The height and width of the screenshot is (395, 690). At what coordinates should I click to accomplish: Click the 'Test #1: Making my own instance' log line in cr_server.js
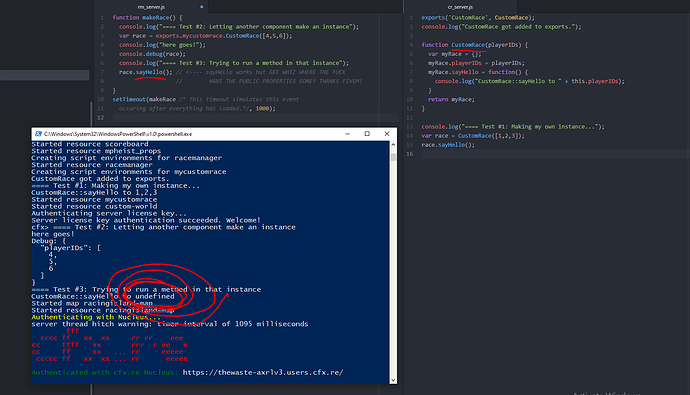[x=513, y=127]
